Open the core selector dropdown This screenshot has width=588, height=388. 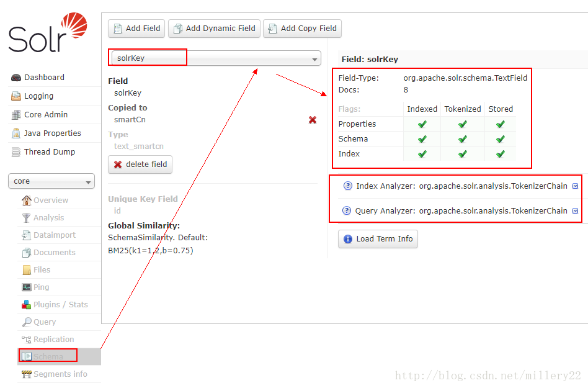tap(51, 181)
